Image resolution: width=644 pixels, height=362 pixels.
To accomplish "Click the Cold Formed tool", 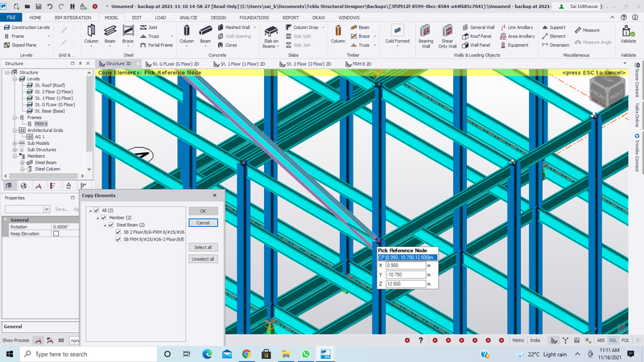I will (x=397, y=34).
